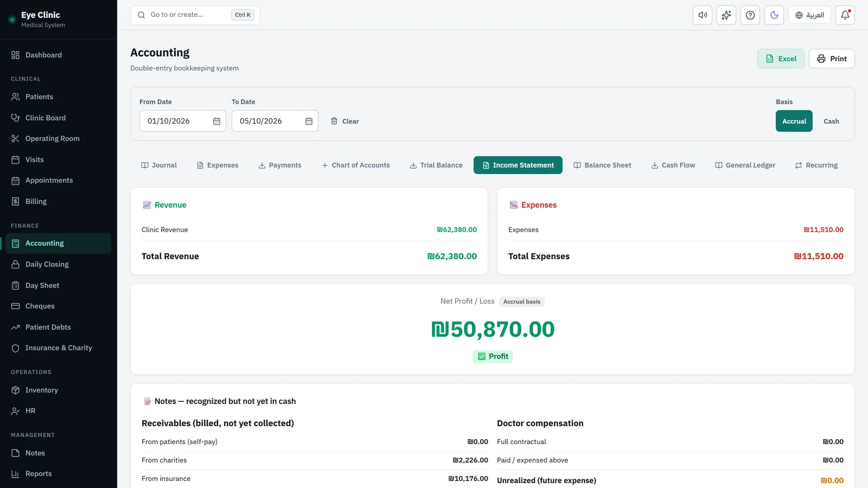Open calendar picker in From Date field
This screenshot has height=488, width=868.
pos(216,121)
